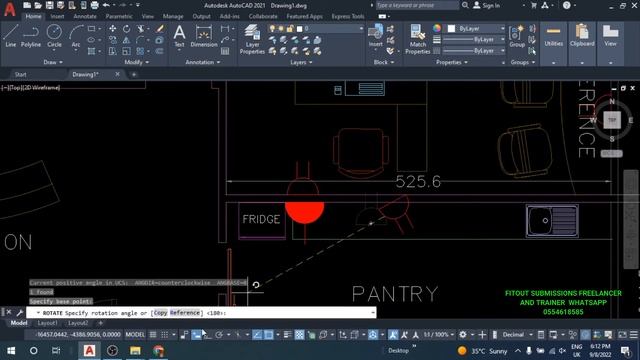Toggle object snap in status bar
Image resolution: width=640 pixels, height=360 pixels.
click(269, 335)
